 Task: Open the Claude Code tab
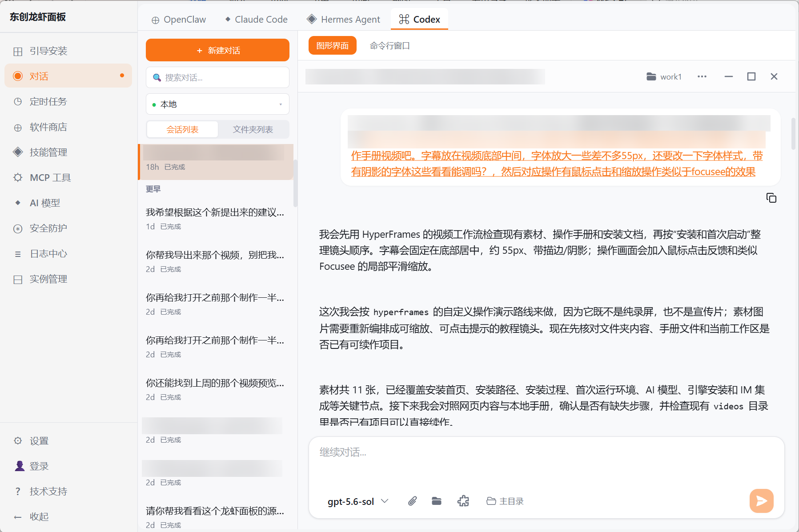pyautogui.click(x=256, y=20)
